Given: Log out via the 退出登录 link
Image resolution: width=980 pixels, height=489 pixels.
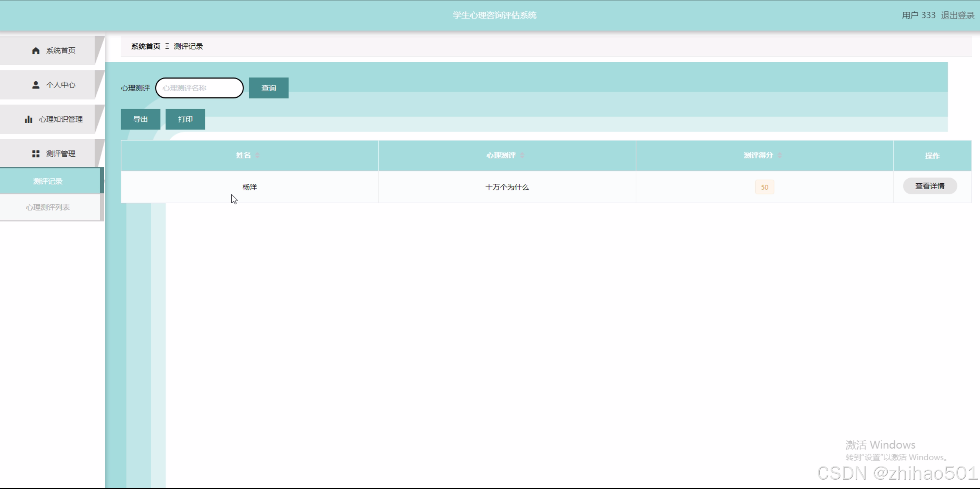Looking at the screenshot, I should [957, 15].
